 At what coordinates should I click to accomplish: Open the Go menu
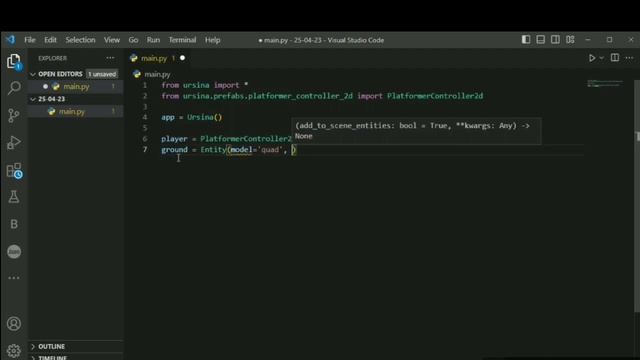coord(133,40)
